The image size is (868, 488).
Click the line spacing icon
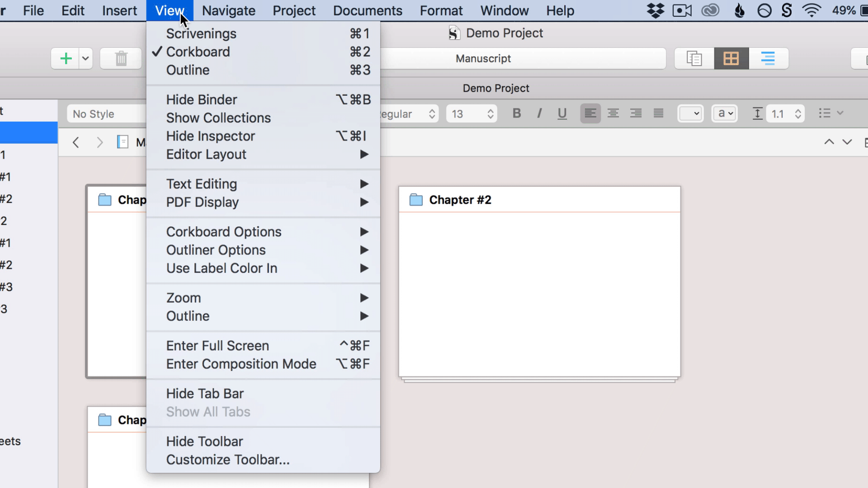coord(757,113)
